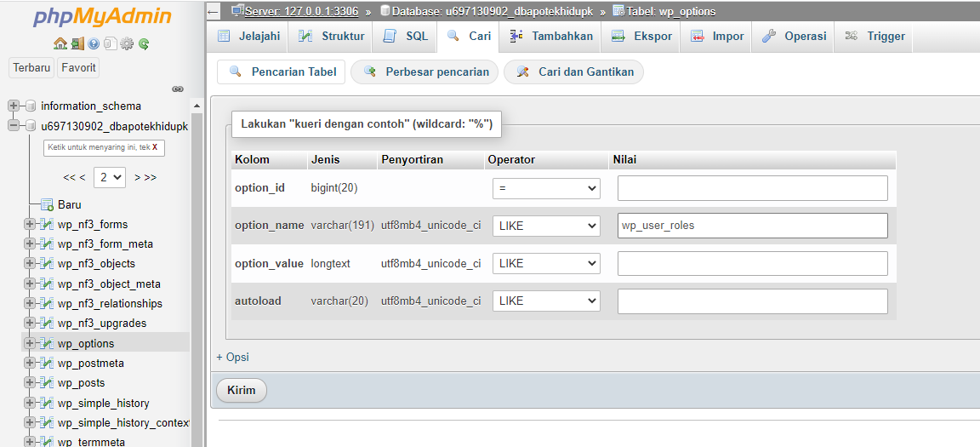Image resolution: width=980 pixels, height=447 pixels.
Task: Click wp_nf3_form_meta table structure icon
Action: (47, 244)
